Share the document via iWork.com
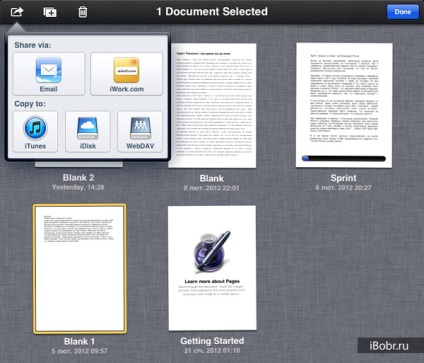Image resolution: width=424 pixels, height=363 pixels. click(126, 74)
